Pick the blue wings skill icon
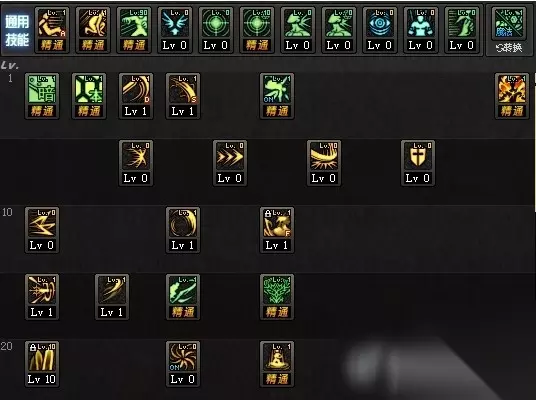 click(175, 30)
